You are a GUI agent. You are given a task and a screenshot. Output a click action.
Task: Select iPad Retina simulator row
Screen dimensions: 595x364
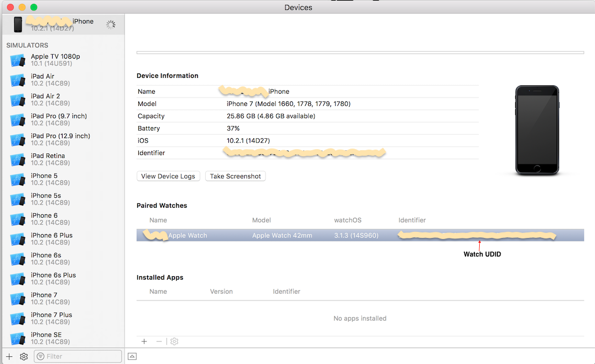tap(63, 159)
